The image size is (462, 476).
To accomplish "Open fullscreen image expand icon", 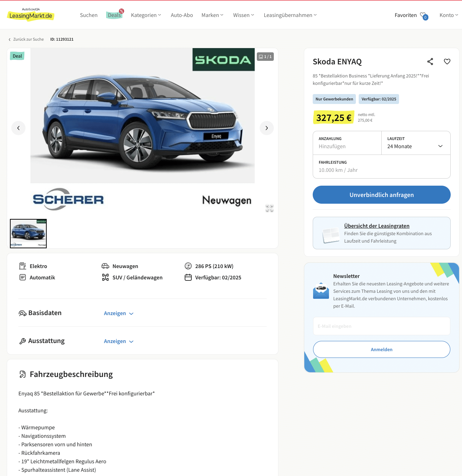I will click(x=270, y=208).
